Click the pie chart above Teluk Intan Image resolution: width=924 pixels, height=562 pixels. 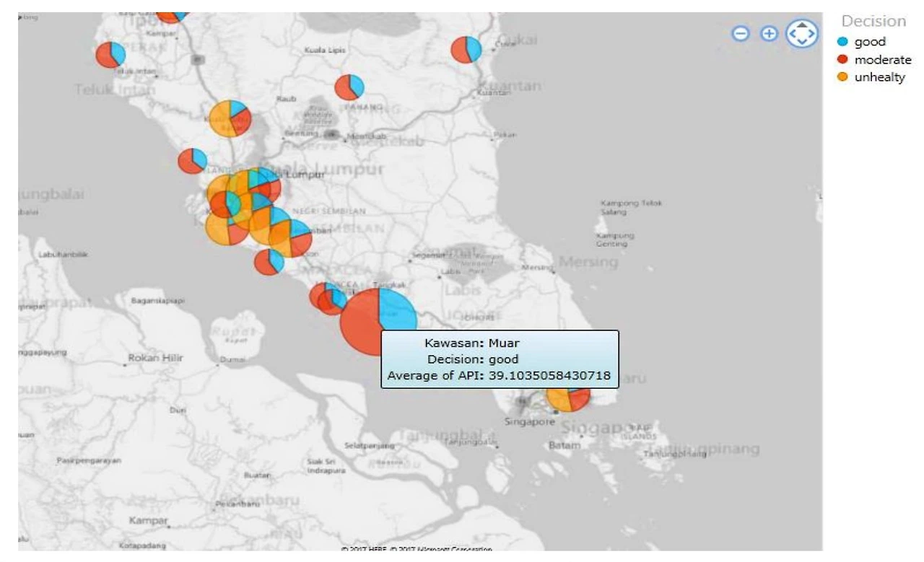click(x=110, y=55)
